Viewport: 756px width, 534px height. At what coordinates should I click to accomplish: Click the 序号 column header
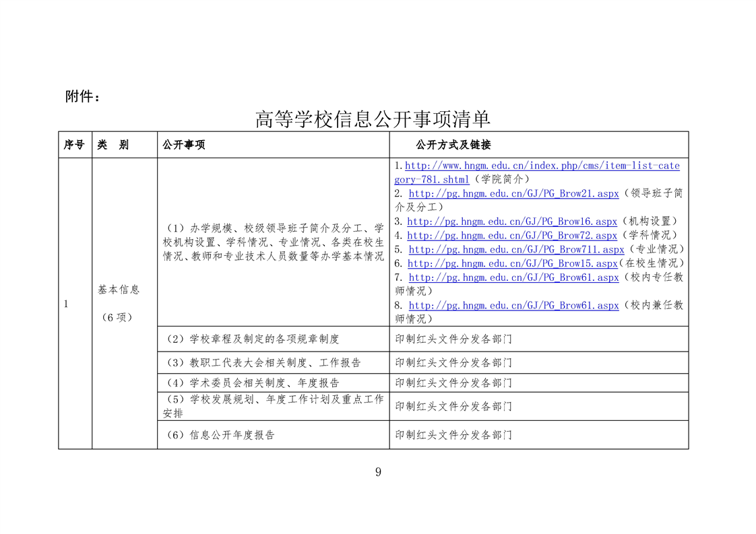[x=74, y=145]
